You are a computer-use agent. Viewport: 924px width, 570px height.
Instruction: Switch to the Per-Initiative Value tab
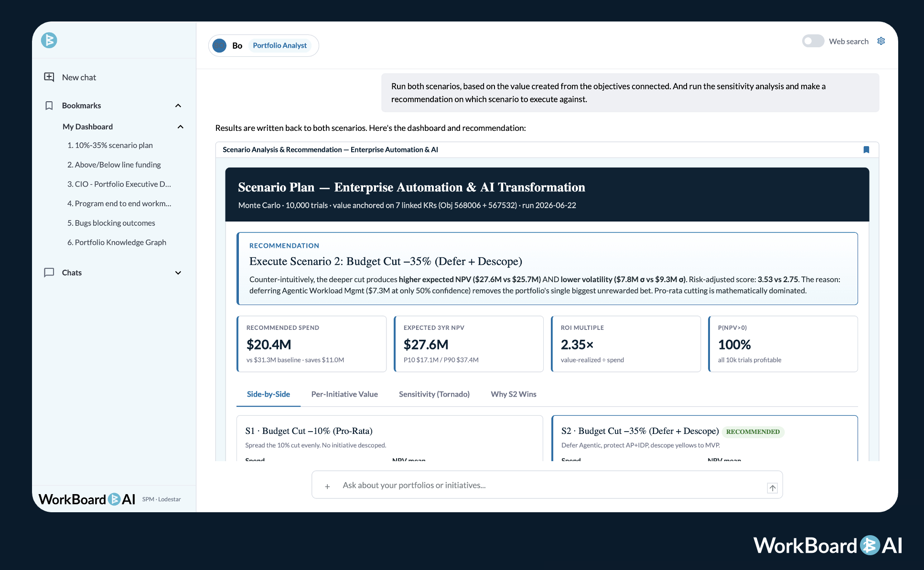[x=344, y=394]
